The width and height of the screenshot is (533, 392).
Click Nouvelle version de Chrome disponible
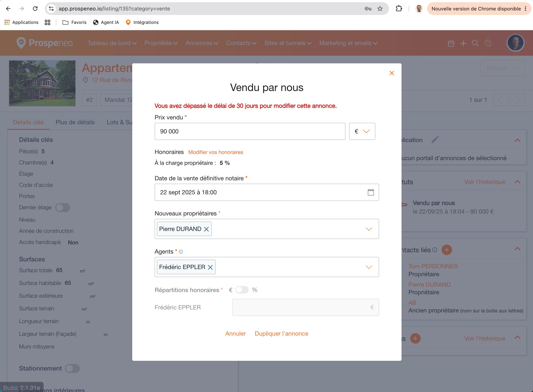point(479,9)
